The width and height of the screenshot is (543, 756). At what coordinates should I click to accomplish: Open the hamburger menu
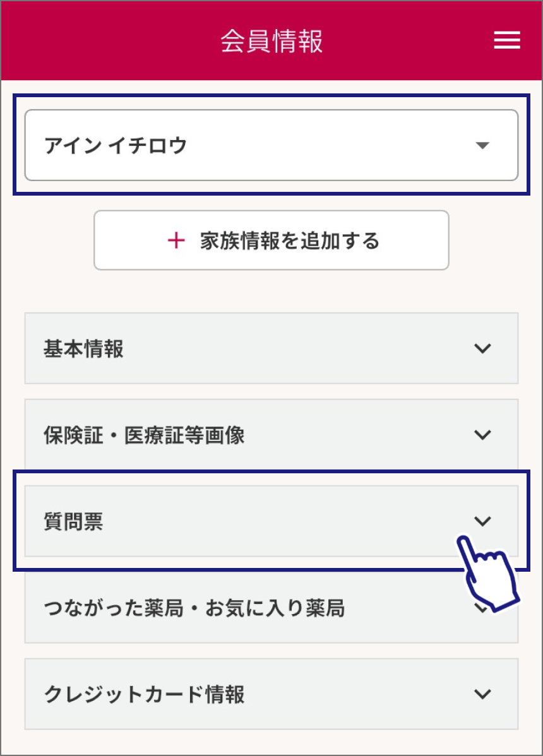(x=507, y=41)
